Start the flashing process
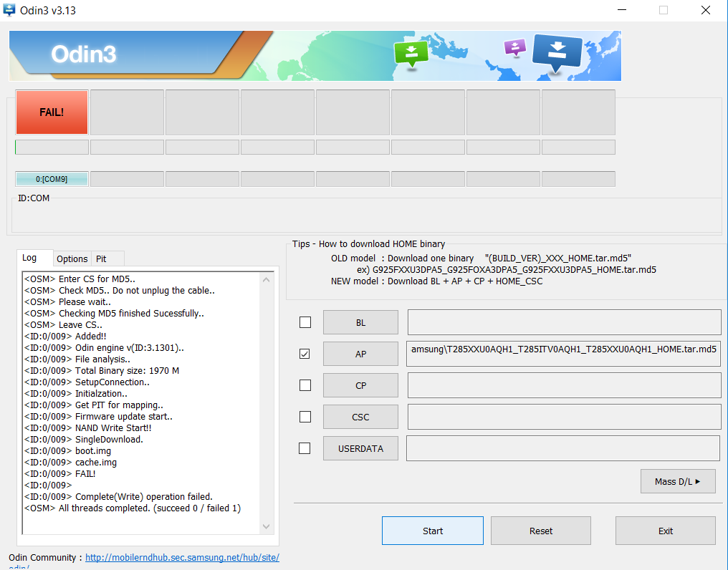Image resolution: width=728 pixels, height=570 pixels. (x=433, y=531)
